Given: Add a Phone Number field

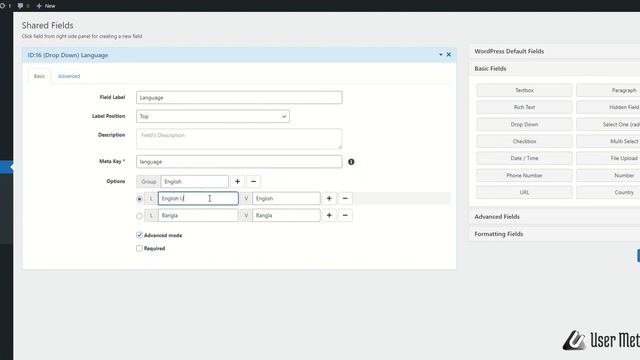Looking at the screenshot, I should pos(524,176).
